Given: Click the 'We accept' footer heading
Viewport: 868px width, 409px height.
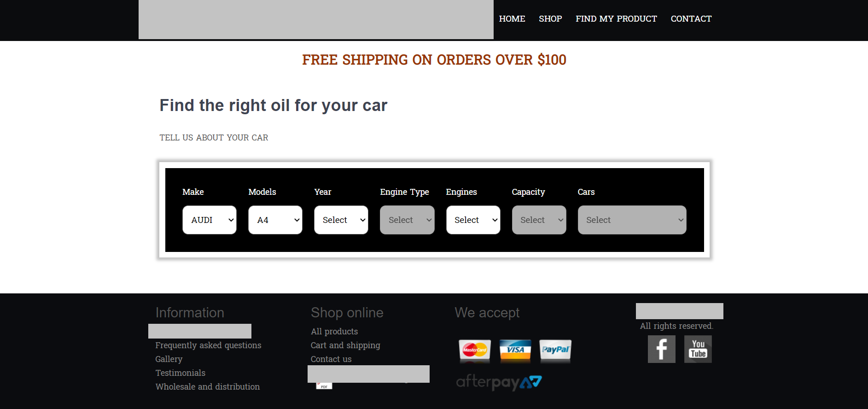Looking at the screenshot, I should coord(487,313).
